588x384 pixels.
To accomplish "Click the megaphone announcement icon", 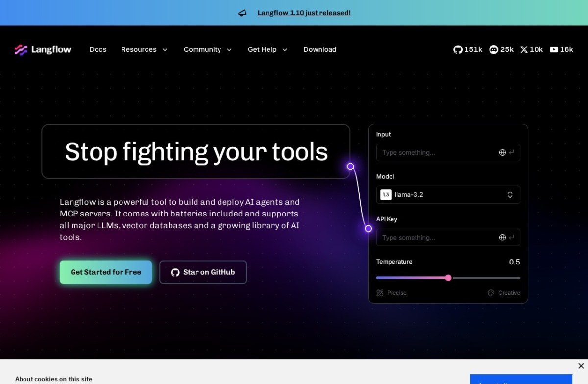I will (x=242, y=13).
